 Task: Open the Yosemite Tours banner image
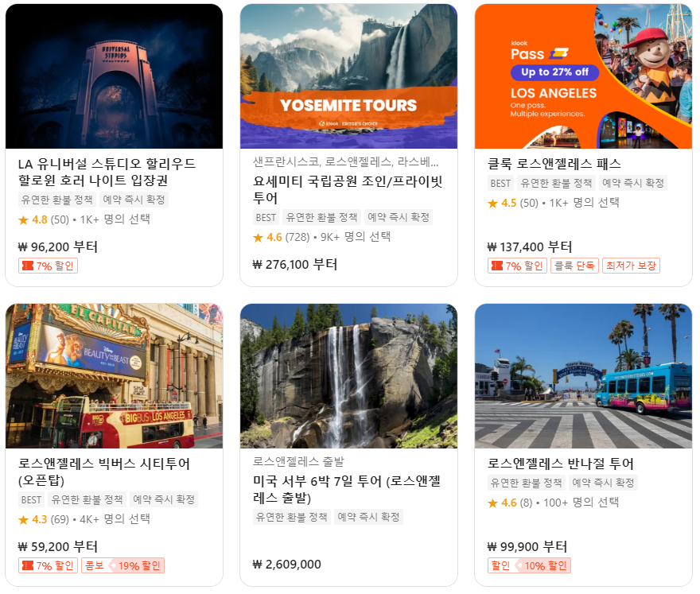tap(348, 76)
